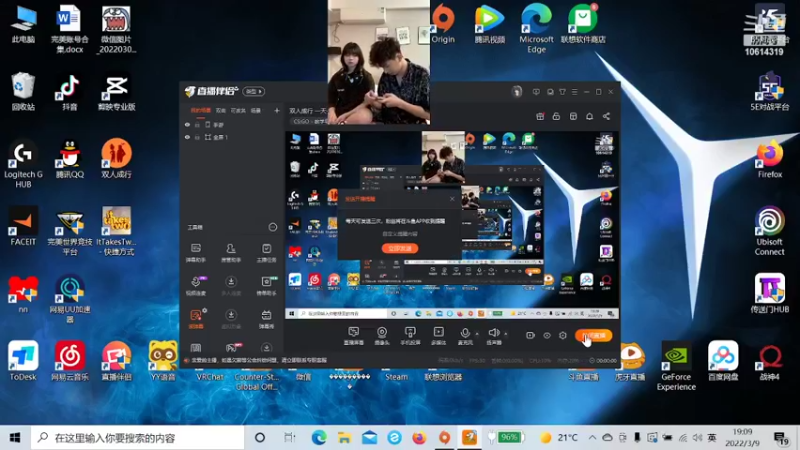Click the share icon above preview
This screenshot has height=450, width=800.
(x=606, y=116)
